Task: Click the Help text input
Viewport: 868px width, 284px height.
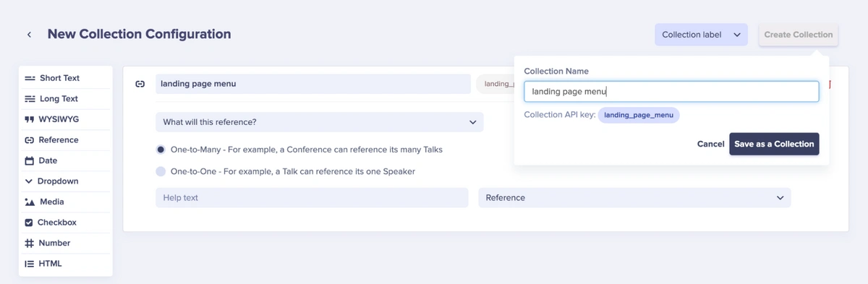Action: coord(312,197)
